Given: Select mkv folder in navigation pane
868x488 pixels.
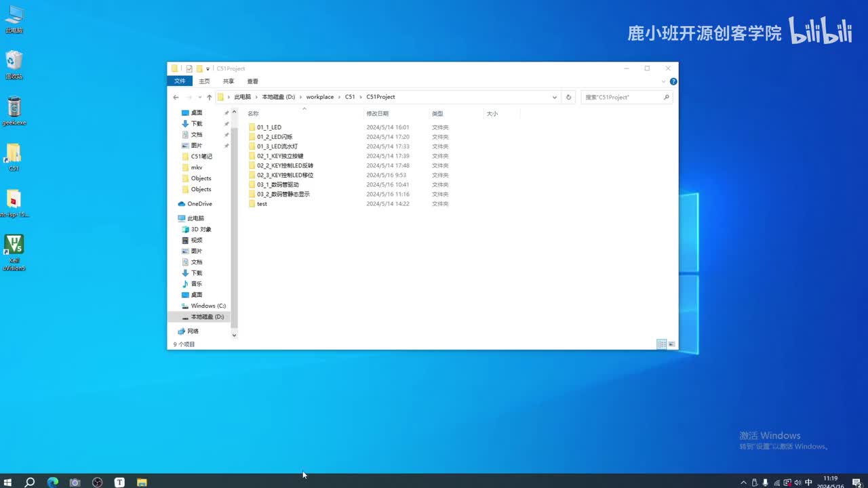Looking at the screenshot, I should (192, 167).
